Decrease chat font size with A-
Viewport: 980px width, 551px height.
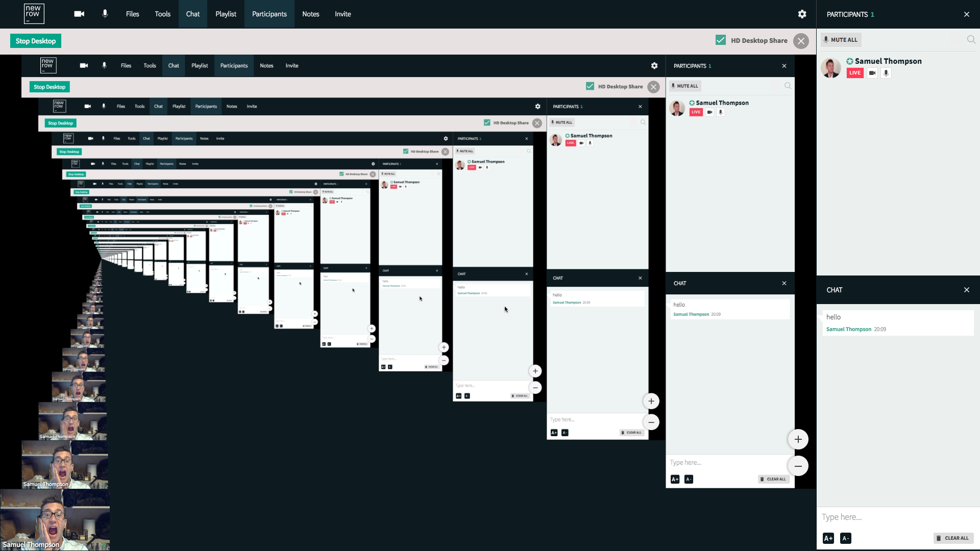(845, 538)
